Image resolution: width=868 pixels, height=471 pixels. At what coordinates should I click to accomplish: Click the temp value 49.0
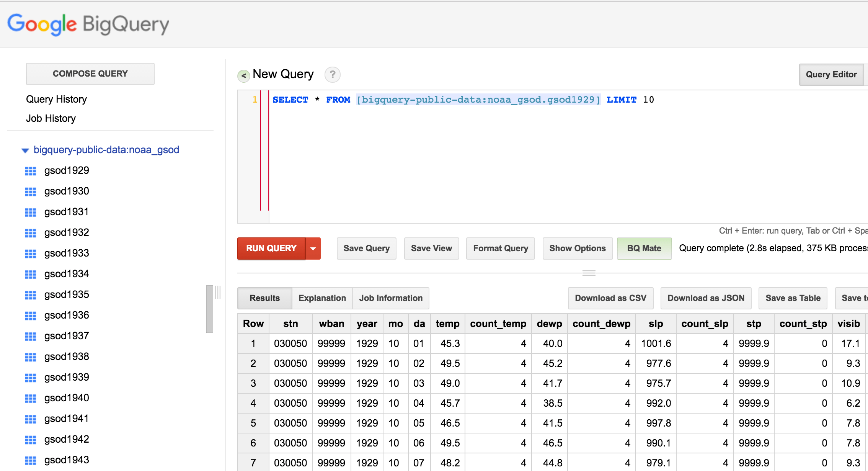pyautogui.click(x=450, y=383)
